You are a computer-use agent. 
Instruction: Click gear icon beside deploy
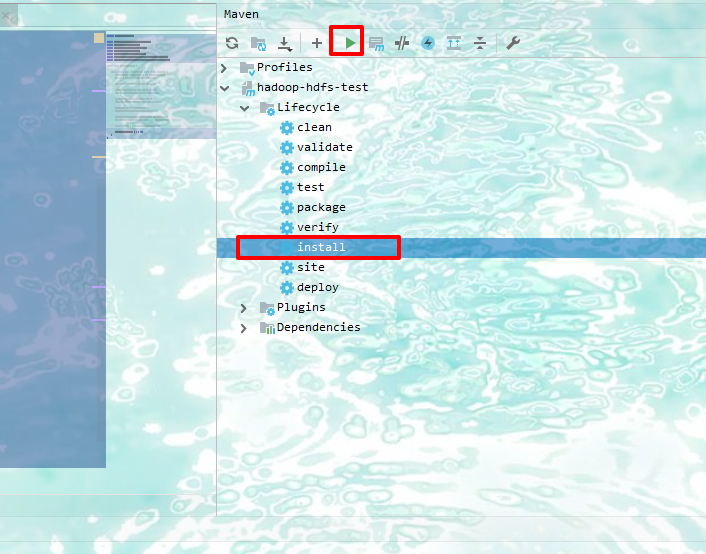(286, 288)
